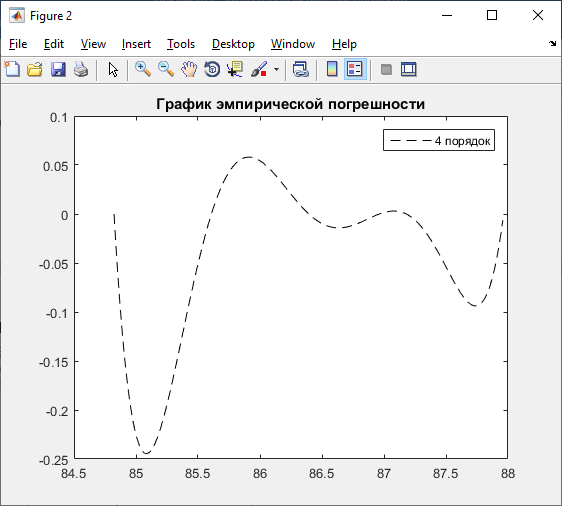Click plot title 'График эмпирической погрешности'
The image size is (562, 506).
(290, 104)
